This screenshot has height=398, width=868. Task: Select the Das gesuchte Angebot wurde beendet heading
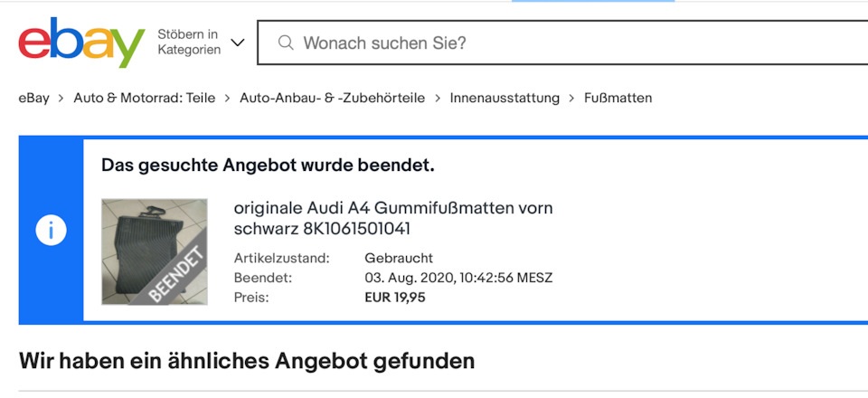(x=268, y=166)
